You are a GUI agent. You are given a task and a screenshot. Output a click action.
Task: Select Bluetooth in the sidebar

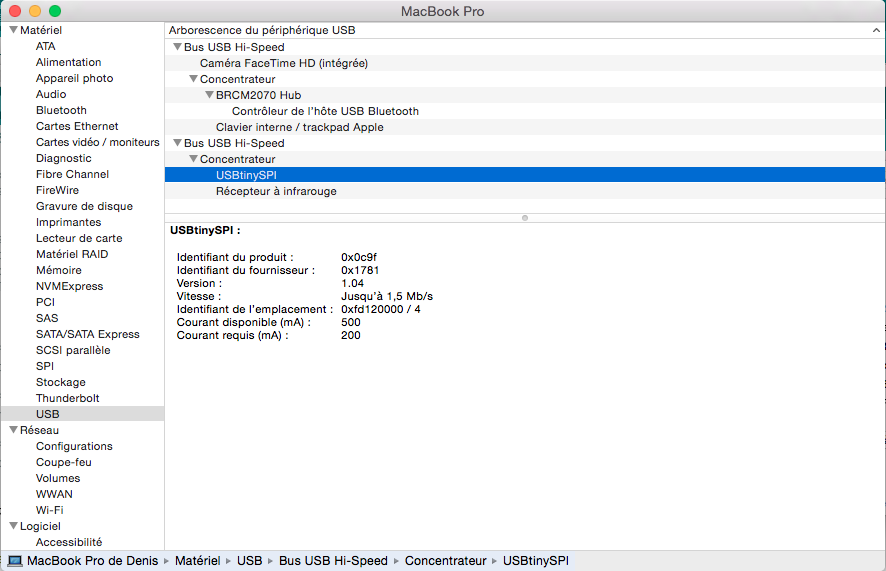click(x=61, y=110)
